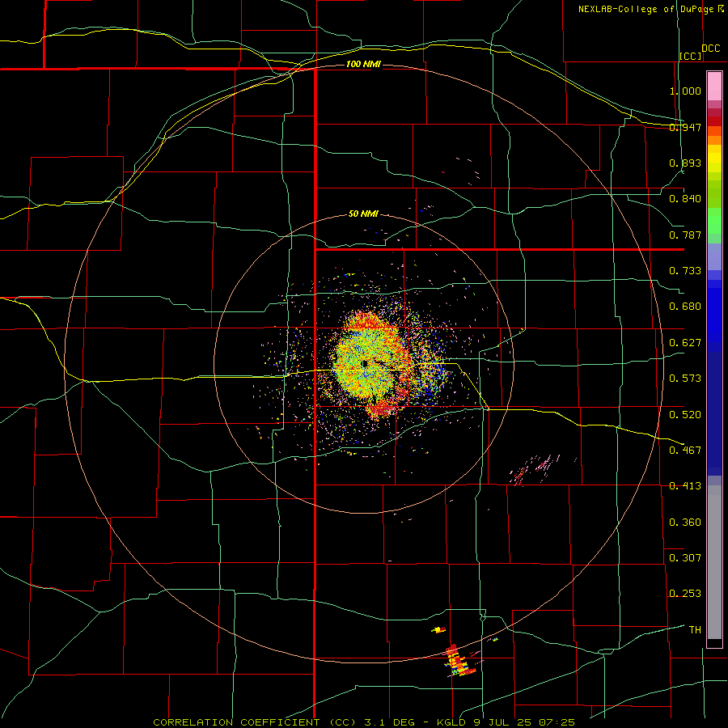This screenshot has width=728, height=728.
Task: Click the pink streaked echoes southeast of radar
Action: pos(536,469)
